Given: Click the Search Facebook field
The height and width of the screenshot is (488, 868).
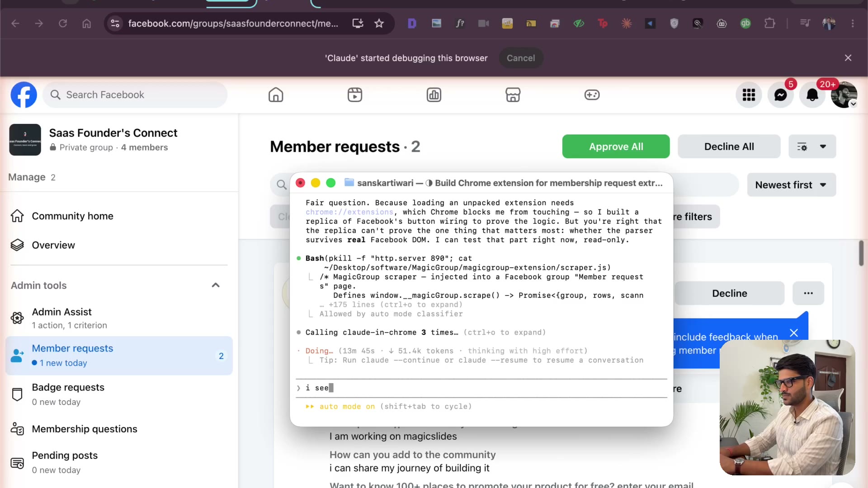Looking at the screenshot, I should coord(135,95).
